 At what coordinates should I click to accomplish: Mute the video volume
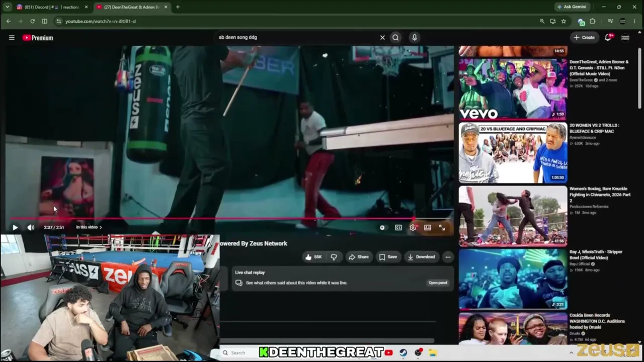(31, 227)
